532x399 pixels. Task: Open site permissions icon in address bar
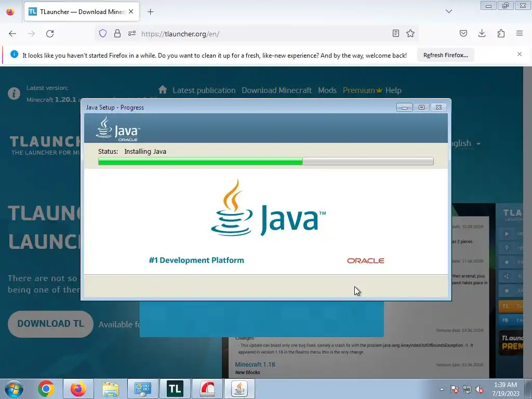132,33
